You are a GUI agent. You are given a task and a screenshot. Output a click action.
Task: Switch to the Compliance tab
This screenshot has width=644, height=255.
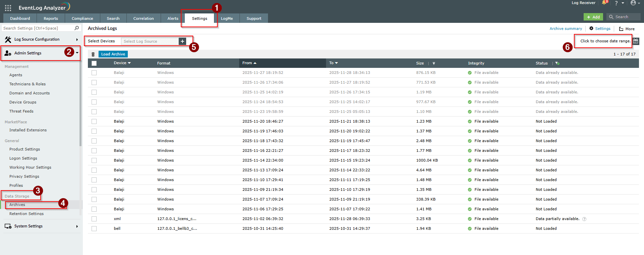pyautogui.click(x=82, y=18)
